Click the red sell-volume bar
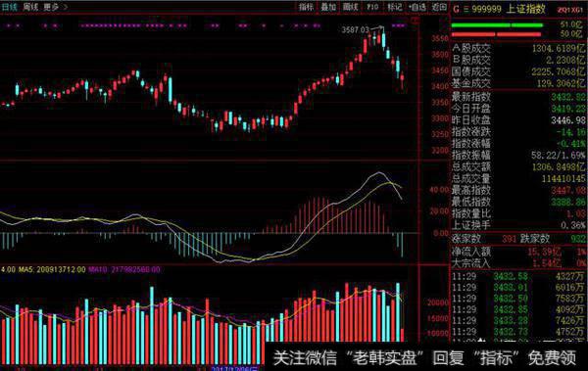The height and width of the screenshot is (371, 588). (496, 34)
